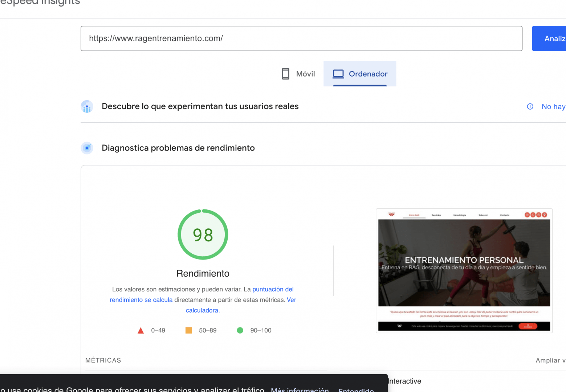
Task: Select the Ordenador tab
Action: [x=360, y=74]
